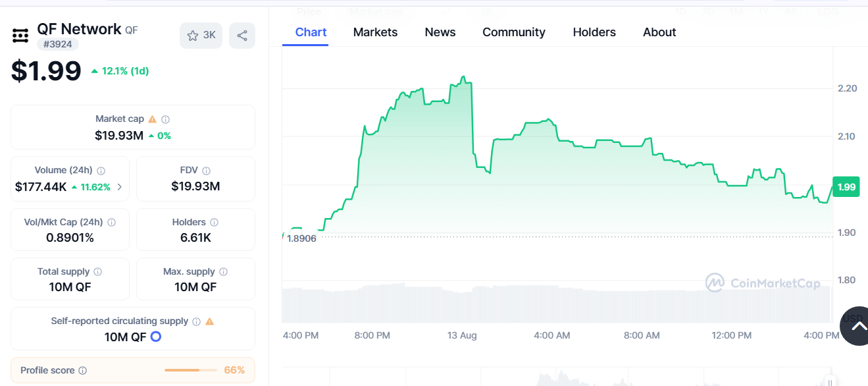This screenshot has height=386, width=868.
Task: Click the 3K watchlist count
Action: point(209,36)
